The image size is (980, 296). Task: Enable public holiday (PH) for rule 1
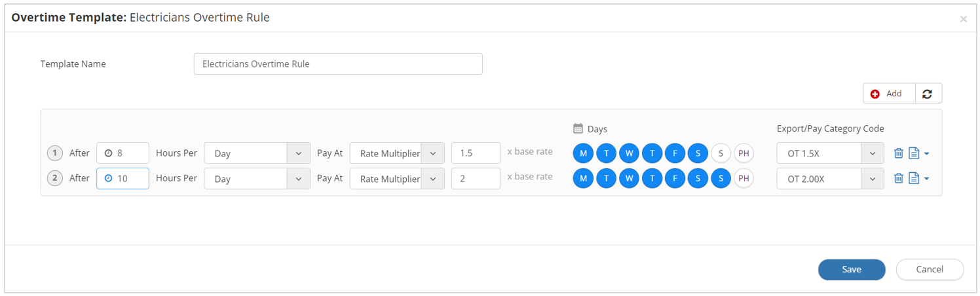coord(744,153)
